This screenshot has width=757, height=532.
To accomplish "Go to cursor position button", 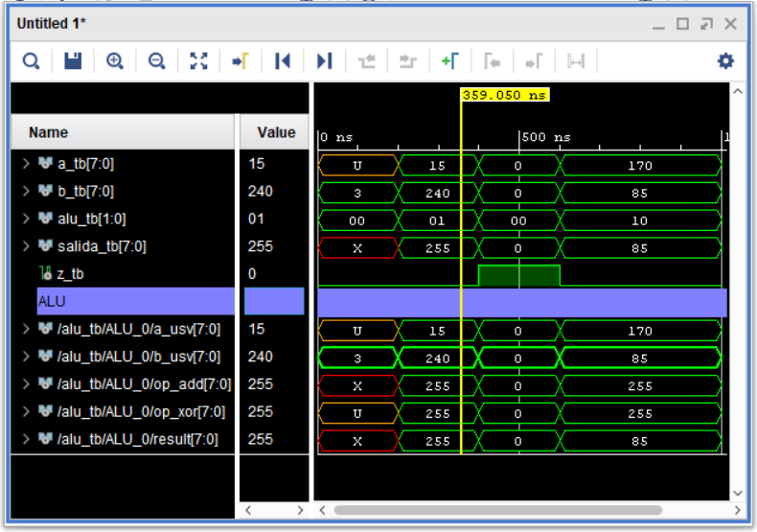I will click(241, 61).
